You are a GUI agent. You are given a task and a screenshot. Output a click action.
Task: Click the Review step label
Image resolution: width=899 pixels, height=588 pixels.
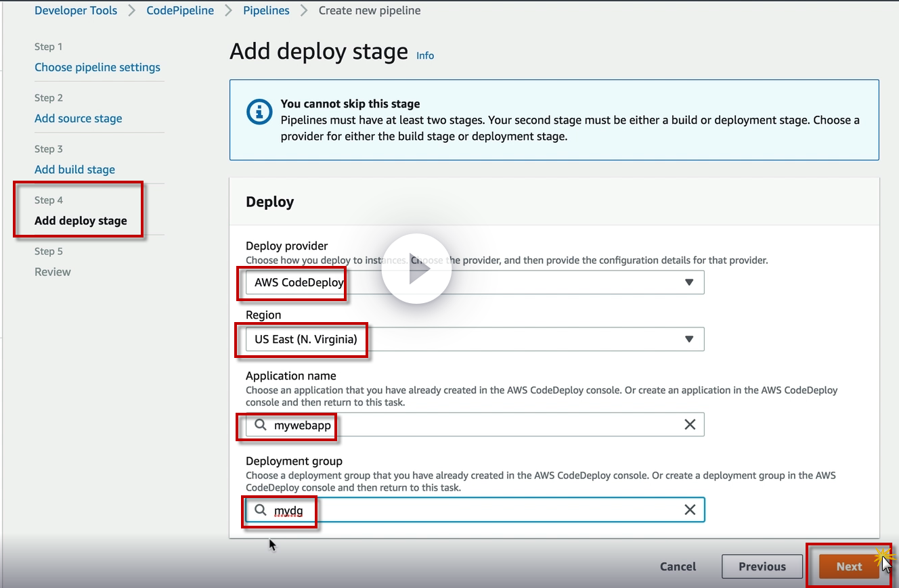53,272
